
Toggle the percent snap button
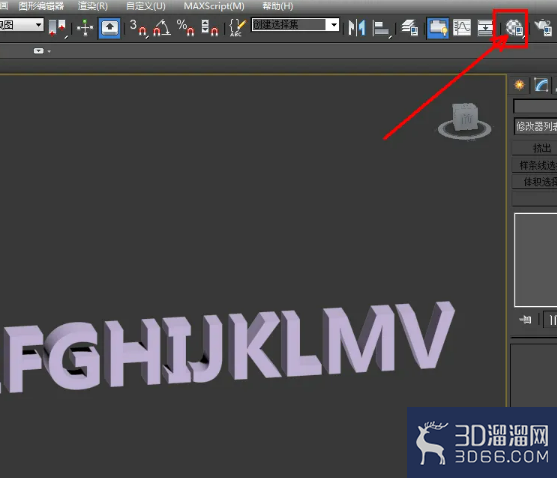[x=185, y=28]
